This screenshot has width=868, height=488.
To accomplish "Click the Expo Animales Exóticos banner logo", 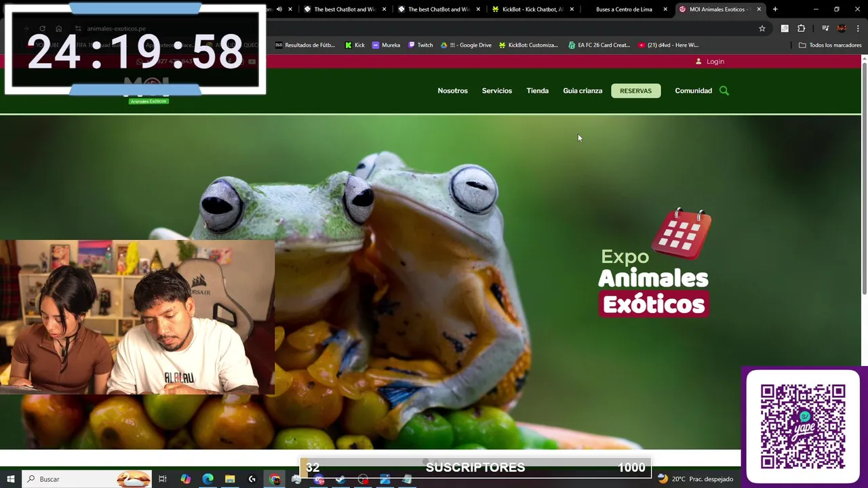I will 655,263.
